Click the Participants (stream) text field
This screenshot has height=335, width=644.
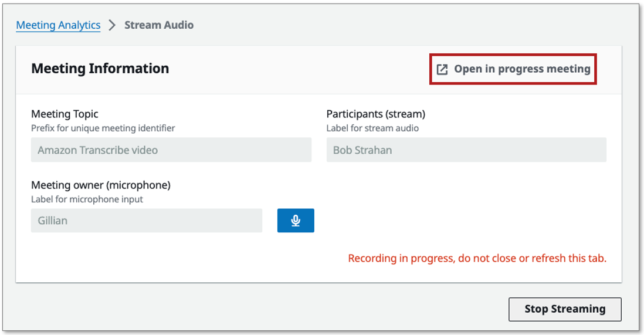point(466,150)
